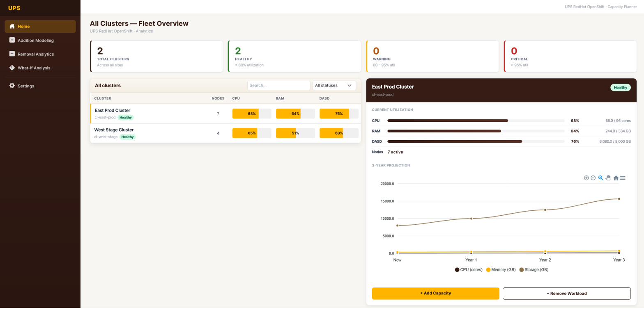The height and width of the screenshot is (310, 644).
Task: Go to What-If Analysis
Action: tap(40, 68)
